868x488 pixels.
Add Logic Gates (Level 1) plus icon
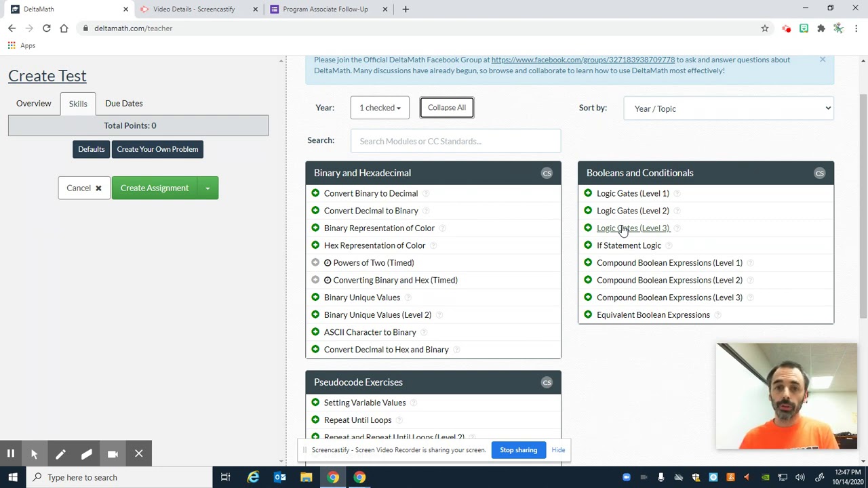pos(588,193)
